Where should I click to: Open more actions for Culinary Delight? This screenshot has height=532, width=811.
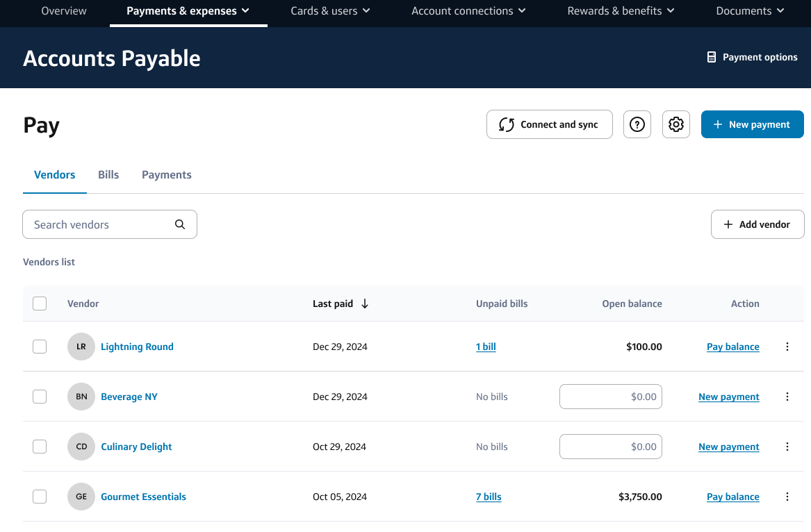tap(787, 447)
